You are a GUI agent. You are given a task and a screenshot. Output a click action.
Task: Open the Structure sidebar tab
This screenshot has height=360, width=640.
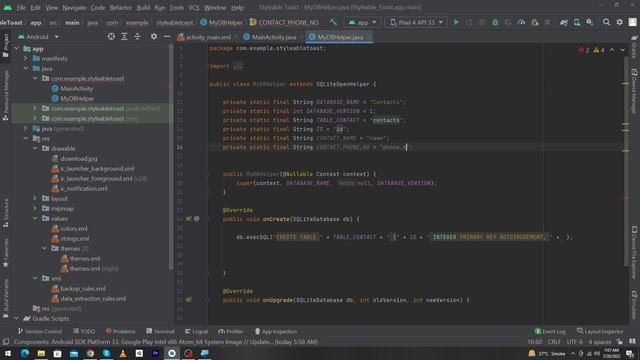6,213
